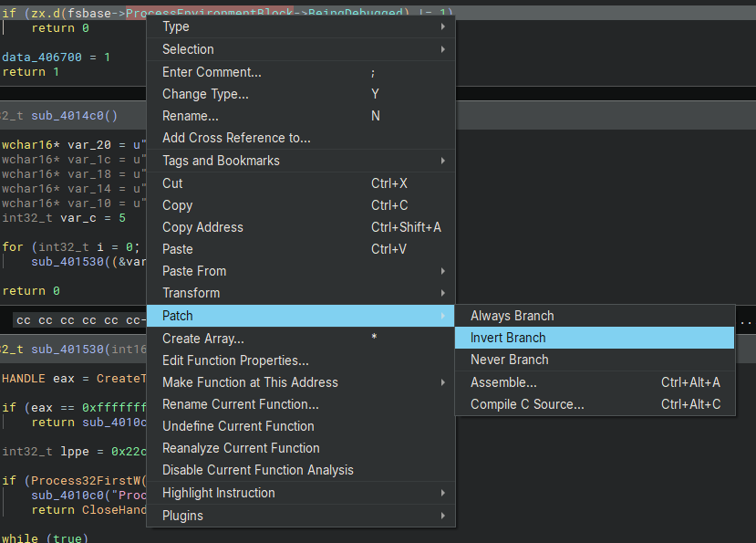This screenshot has width=756, height=543.
Task: Click var_20 variable declaration
Action: 89,145
